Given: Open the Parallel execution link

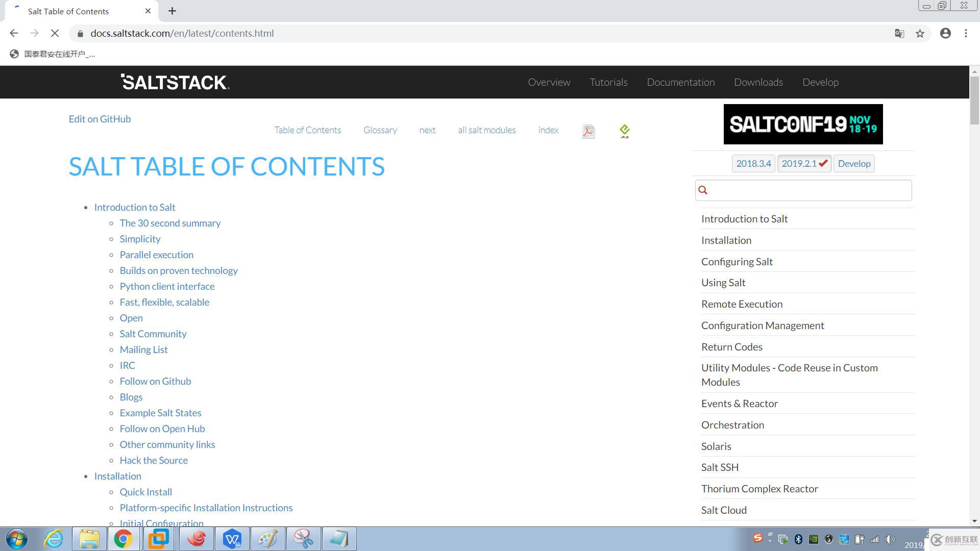Looking at the screenshot, I should 156,255.
